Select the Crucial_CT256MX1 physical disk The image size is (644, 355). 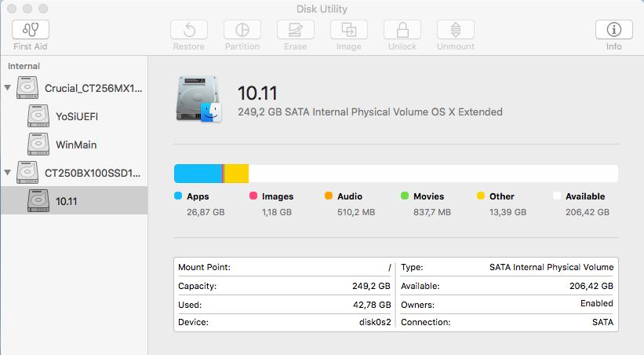93,88
